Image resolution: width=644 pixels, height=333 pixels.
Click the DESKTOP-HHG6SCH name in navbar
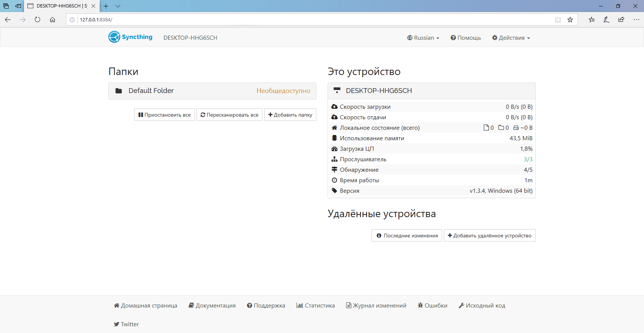(x=190, y=38)
